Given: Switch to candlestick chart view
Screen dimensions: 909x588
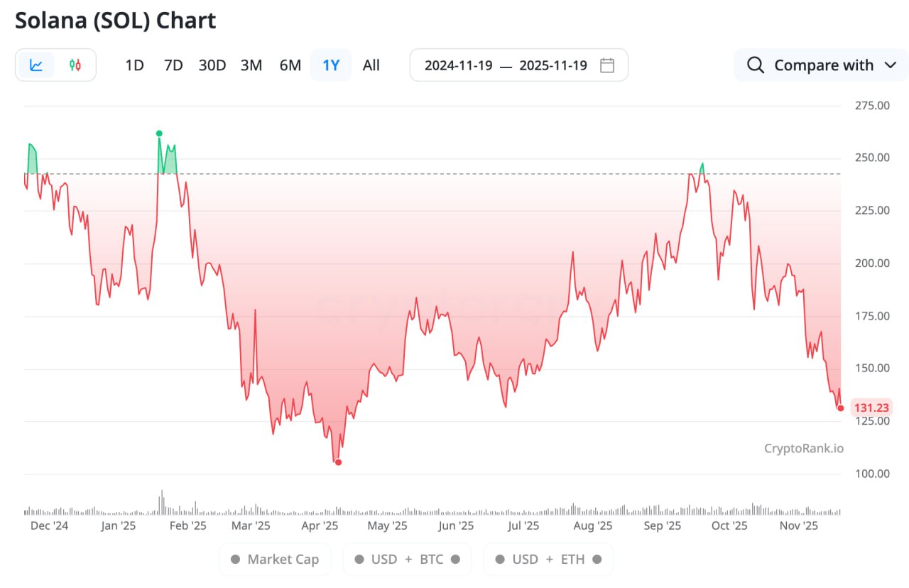Looking at the screenshot, I should [x=75, y=65].
